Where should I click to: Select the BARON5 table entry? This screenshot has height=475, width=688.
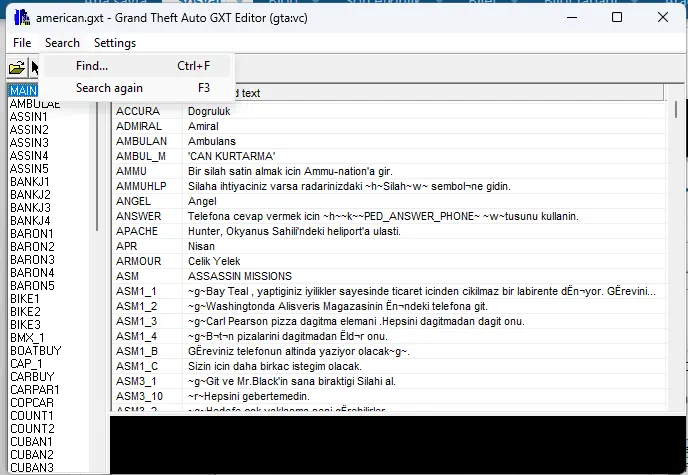32,286
